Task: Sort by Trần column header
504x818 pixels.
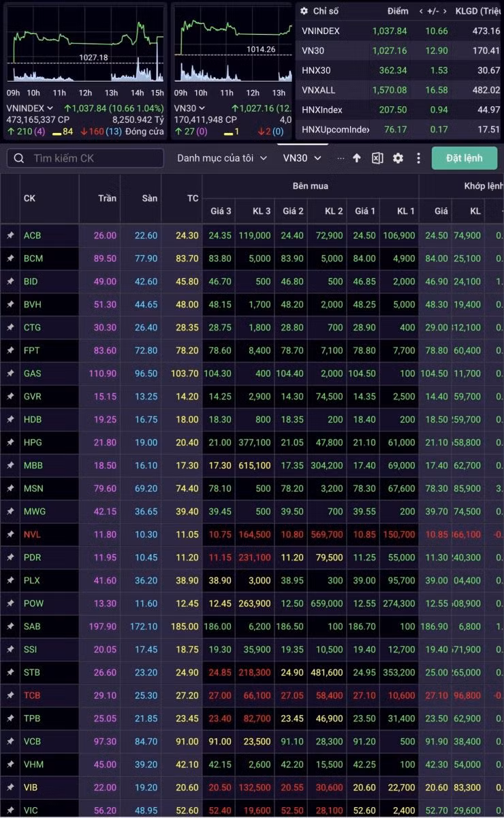Action: click(107, 198)
